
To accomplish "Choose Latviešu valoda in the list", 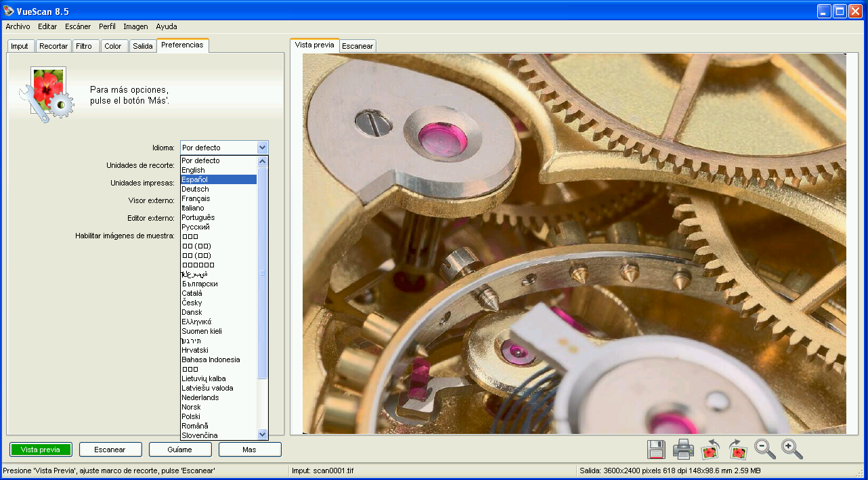I will click(219, 388).
